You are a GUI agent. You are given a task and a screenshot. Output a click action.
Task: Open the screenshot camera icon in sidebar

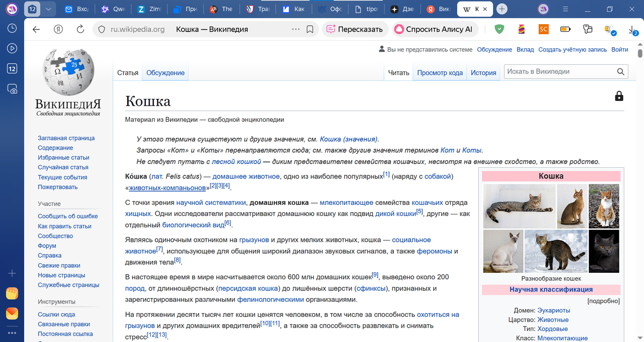(12, 89)
